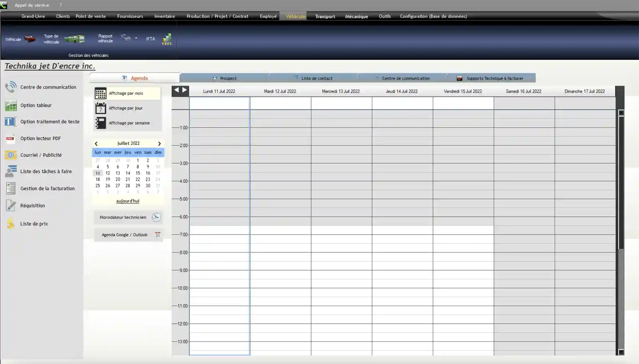639x364 pixels.
Task: Open Gestion de la facturation icon
Action: pos(11,188)
